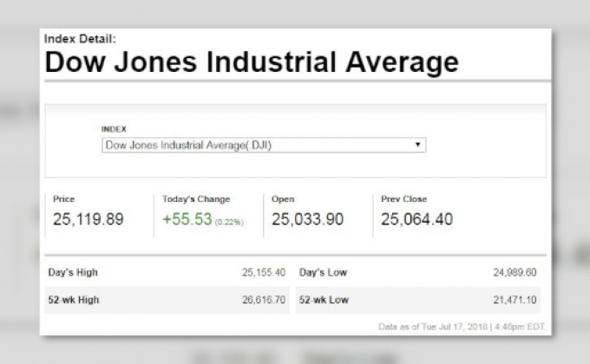This screenshot has height=364, width=590.
Task: Click the 0.22% percentage change
Action: pyautogui.click(x=230, y=222)
